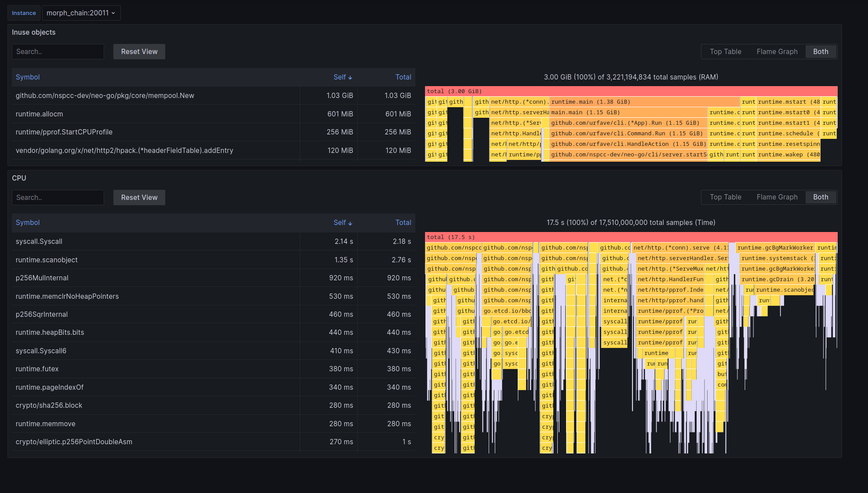This screenshot has height=493, width=868.
Task: Sort CPU table by Total
Action: 403,222
